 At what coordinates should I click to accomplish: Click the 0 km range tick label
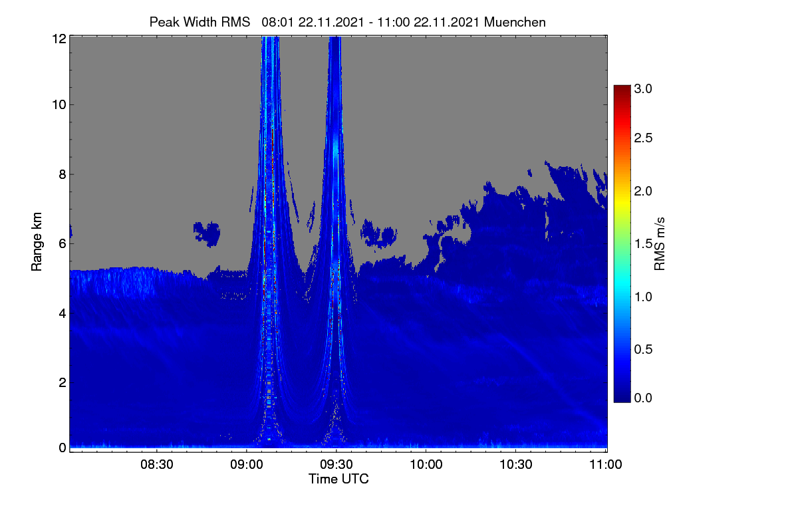pos(62,448)
